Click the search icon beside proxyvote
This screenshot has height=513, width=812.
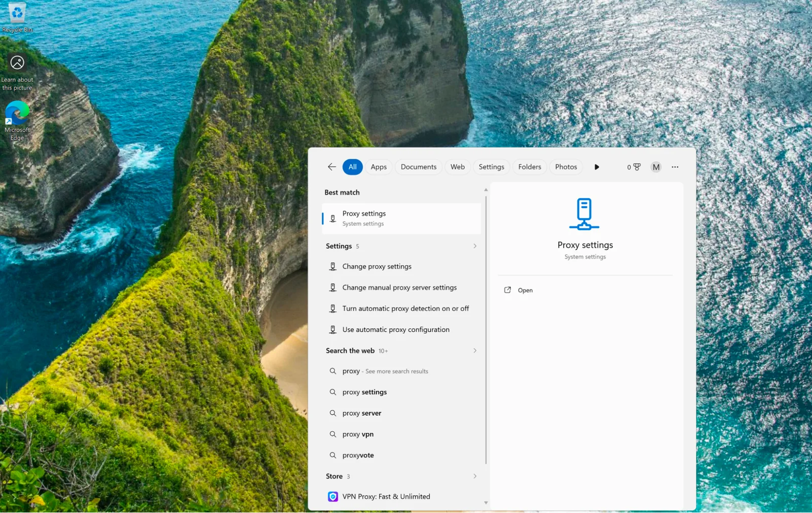click(333, 455)
